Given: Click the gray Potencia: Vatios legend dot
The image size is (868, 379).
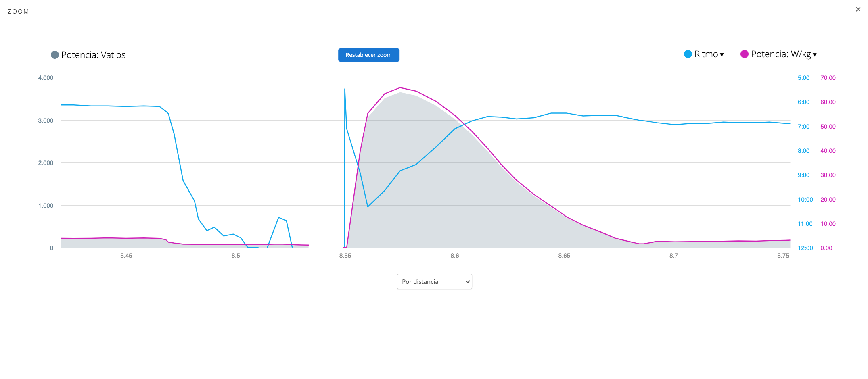Looking at the screenshot, I should (55, 55).
